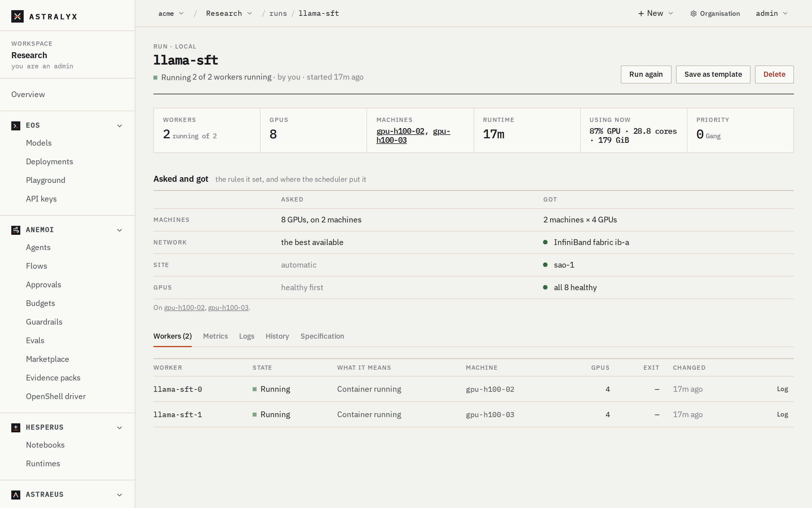812x508 pixels.
Task: Click the Astralyx logo icon
Action: [17, 16]
